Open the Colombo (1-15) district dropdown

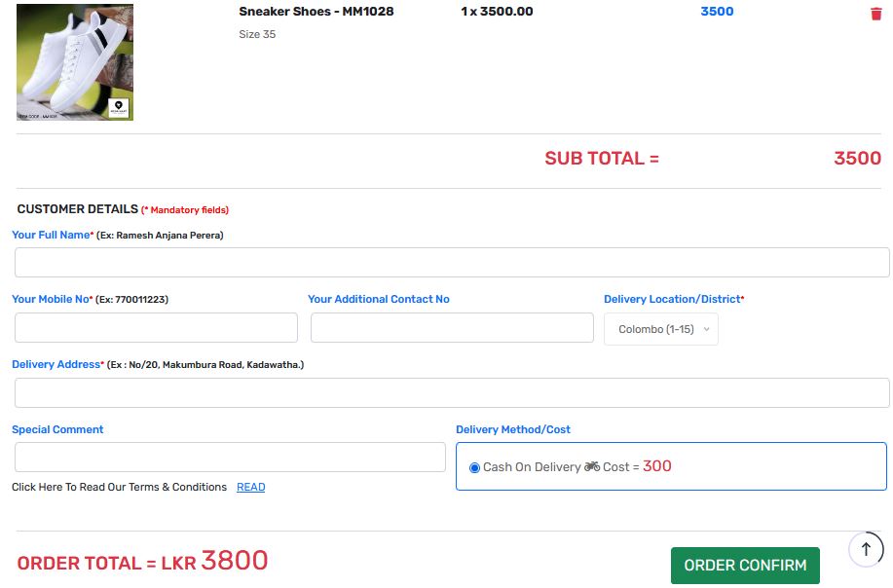[x=661, y=329]
